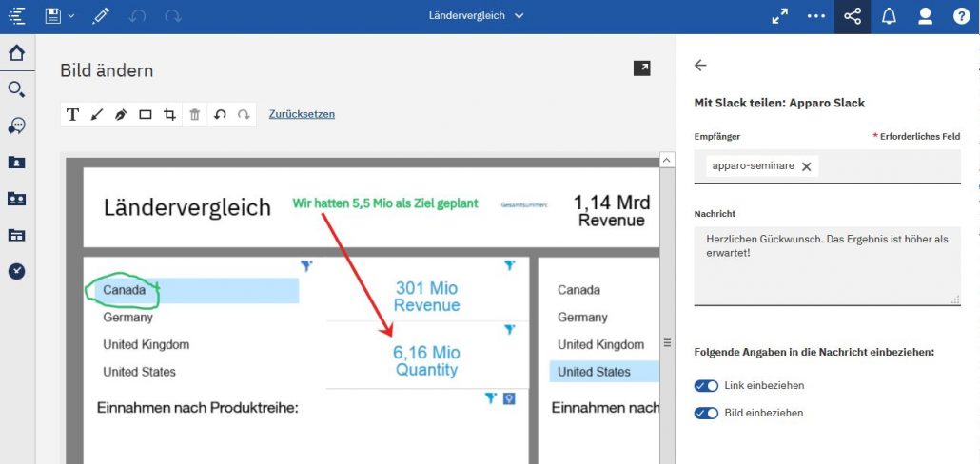The height and width of the screenshot is (464, 980).
Task: Toggle the 'Link einbeziehen' switch
Action: tap(706, 385)
